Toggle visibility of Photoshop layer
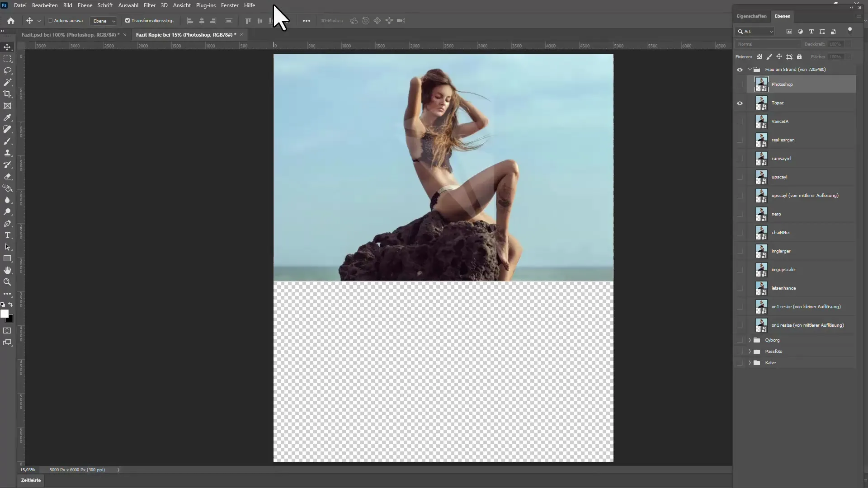This screenshot has width=868, height=488. [x=739, y=84]
